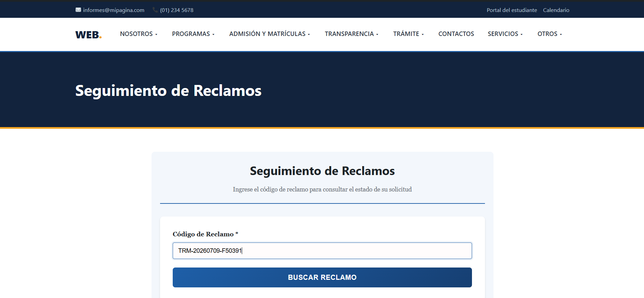Click the (01) 234 5678 phone number
The width and height of the screenshot is (644, 298).
(x=176, y=10)
